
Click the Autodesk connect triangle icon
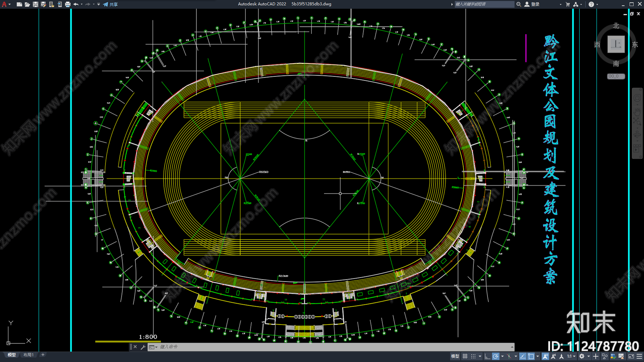click(576, 4)
